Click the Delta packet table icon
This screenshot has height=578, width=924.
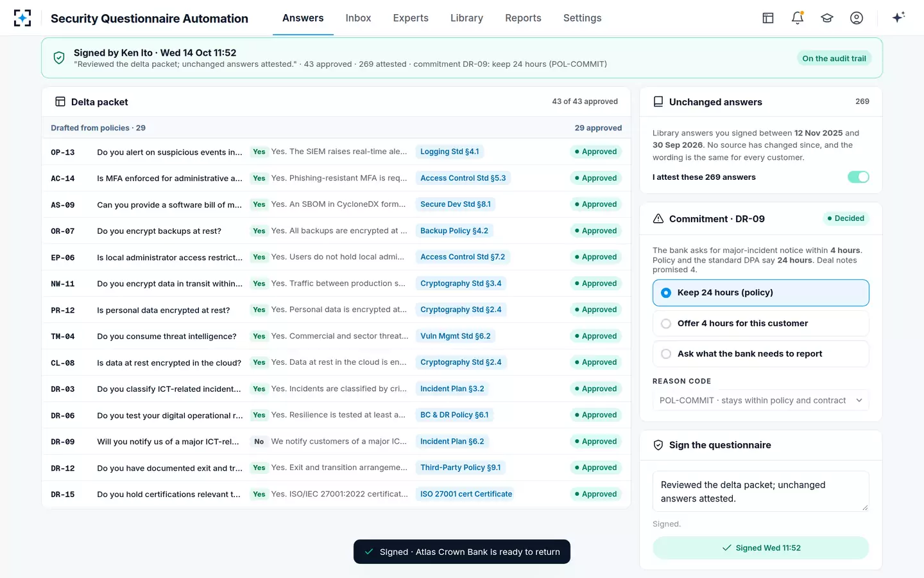[x=60, y=101]
